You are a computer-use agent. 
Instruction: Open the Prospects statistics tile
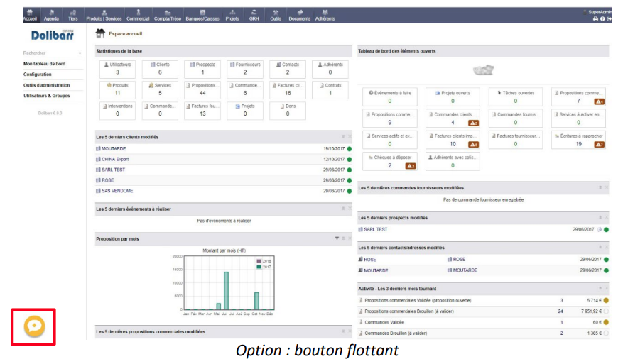pos(202,69)
